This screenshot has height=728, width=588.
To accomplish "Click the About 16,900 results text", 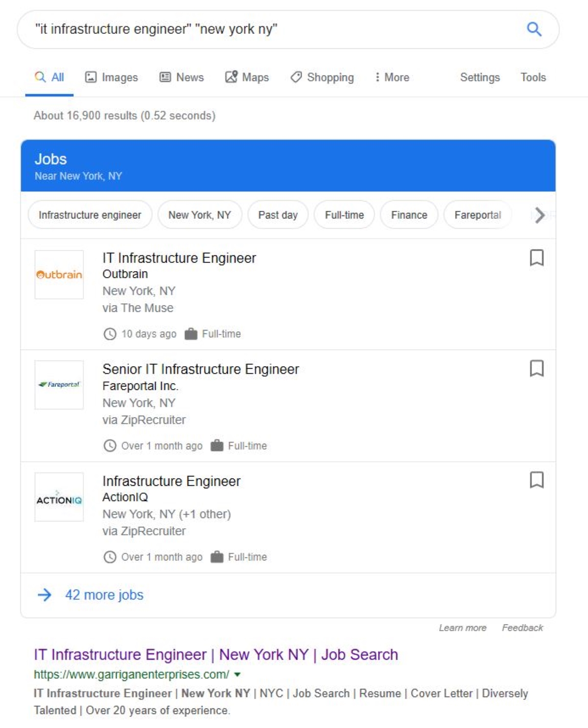I will tap(124, 116).
